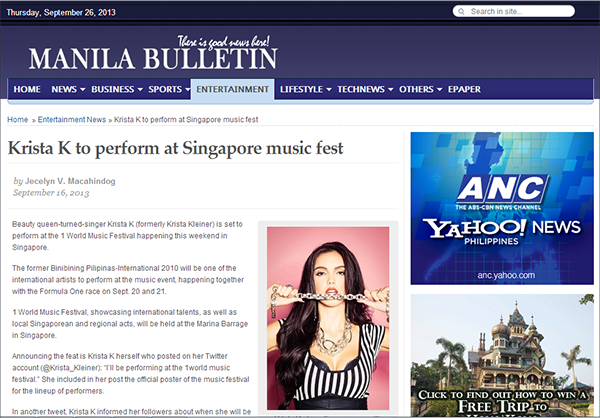Click the paragraph starting Beauty queen-turned-singer Krista K
This screenshot has height=418, width=600.
127,235
